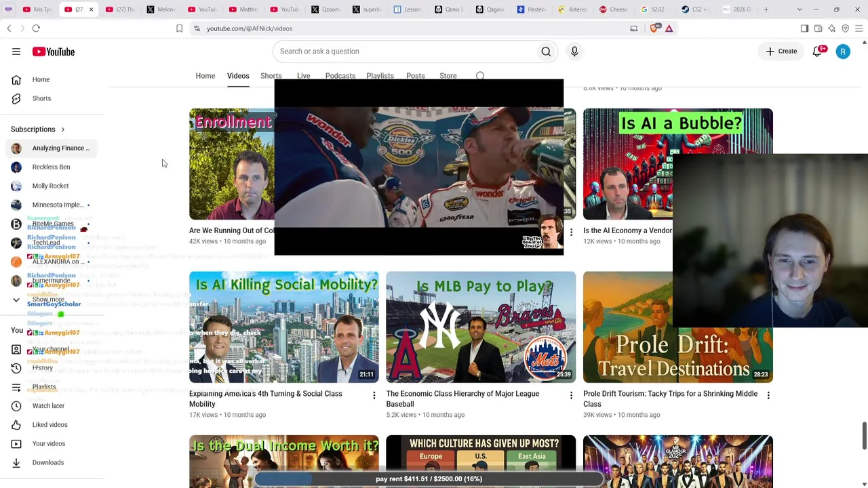Viewport: 868px width, 488px height.
Task: Open 'The Economic Class Hierarchy' video title
Action: click(462, 399)
